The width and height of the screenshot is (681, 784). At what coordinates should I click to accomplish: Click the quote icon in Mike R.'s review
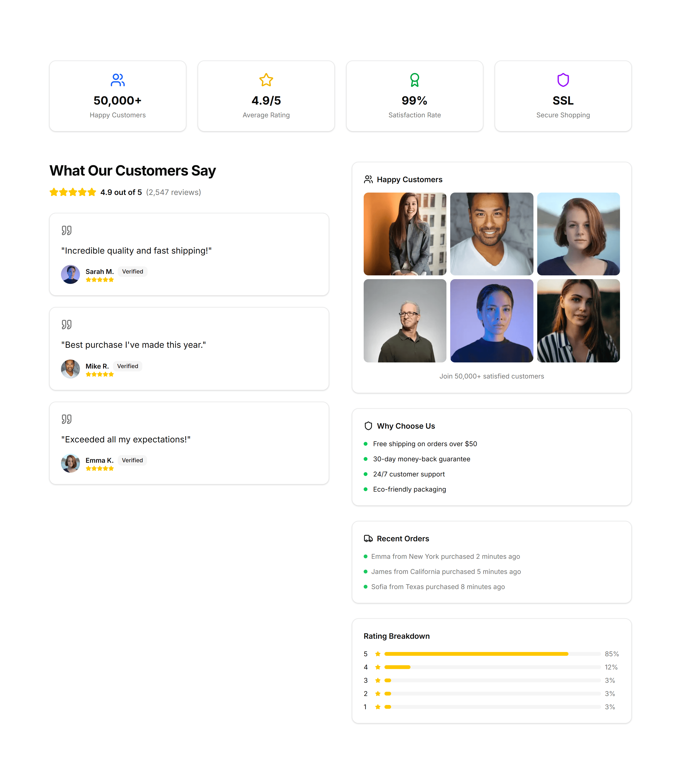click(66, 324)
